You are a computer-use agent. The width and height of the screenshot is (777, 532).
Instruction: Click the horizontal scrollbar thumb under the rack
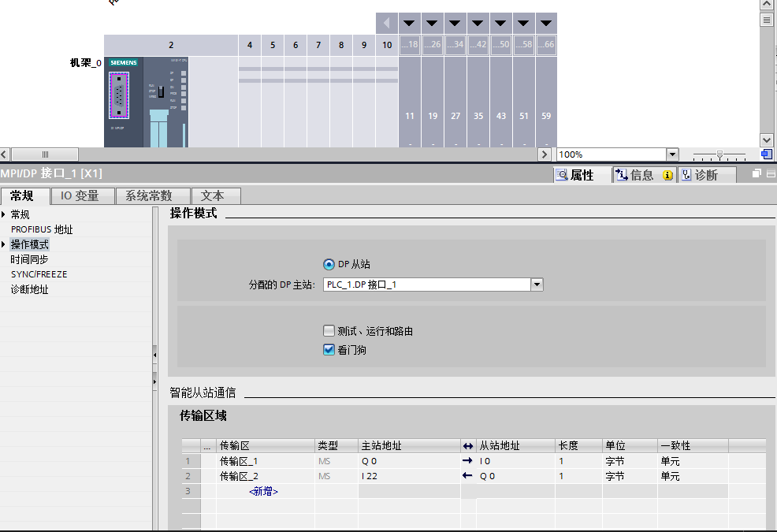point(45,154)
